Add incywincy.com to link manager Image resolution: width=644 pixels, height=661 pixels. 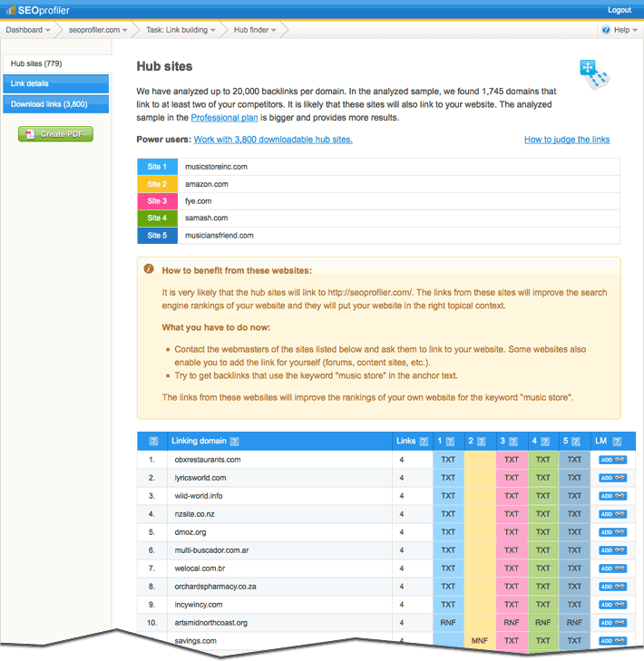[x=613, y=605]
